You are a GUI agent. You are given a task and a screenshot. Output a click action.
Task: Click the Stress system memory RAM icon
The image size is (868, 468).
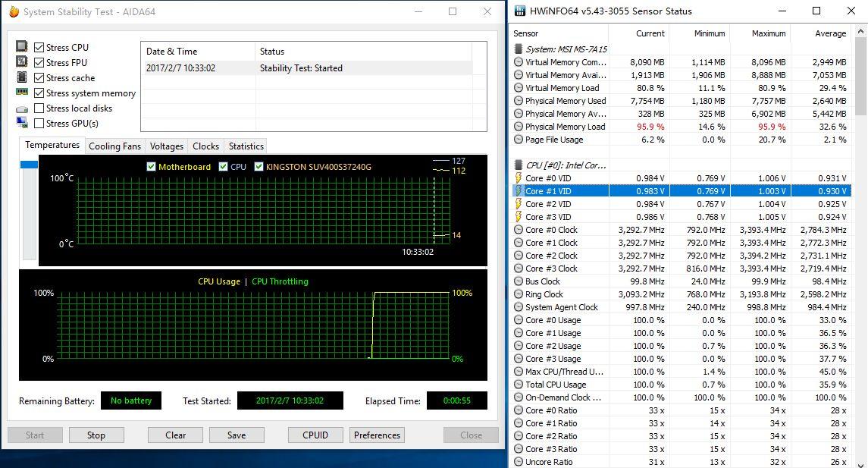pyautogui.click(x=21, y=92)
